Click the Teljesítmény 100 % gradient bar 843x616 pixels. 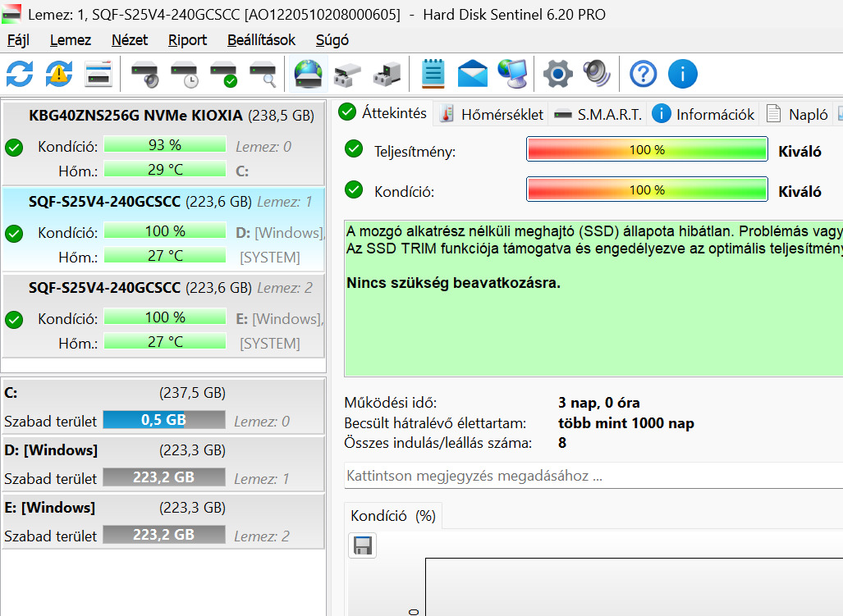tap(647, 149)
